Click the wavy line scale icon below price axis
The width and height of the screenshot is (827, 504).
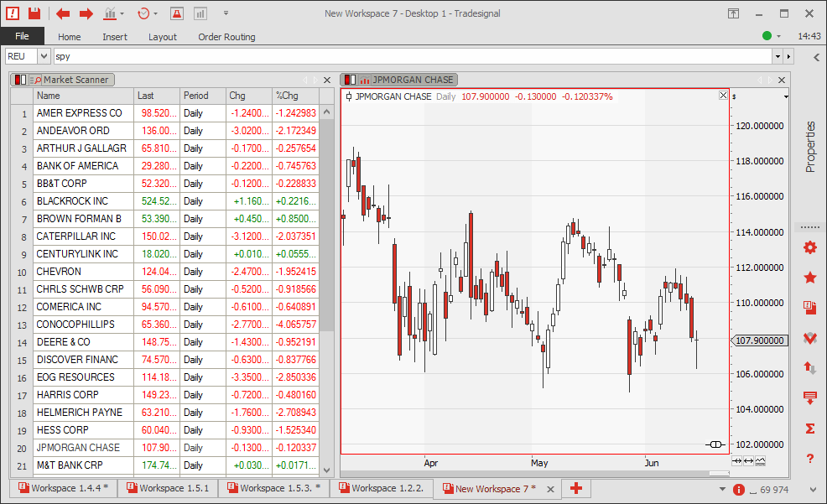[x=760, y=461]
